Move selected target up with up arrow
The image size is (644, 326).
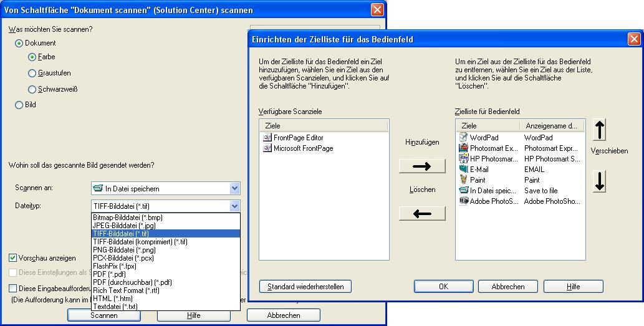coord(599,130)
